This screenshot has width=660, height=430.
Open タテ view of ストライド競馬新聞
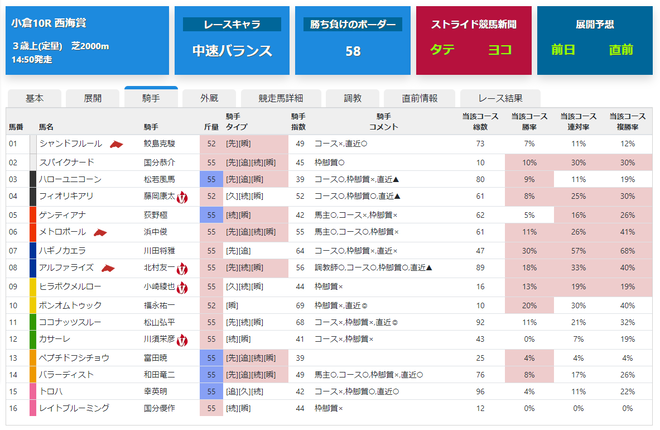(442, 50)
